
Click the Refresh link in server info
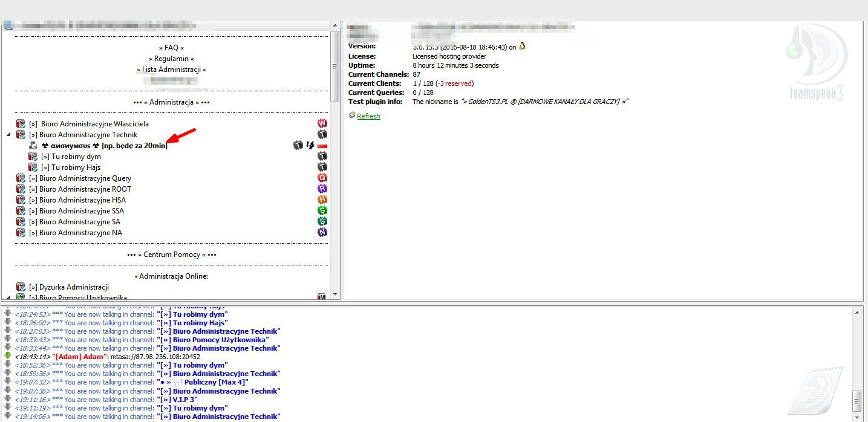tap(368, 116)
